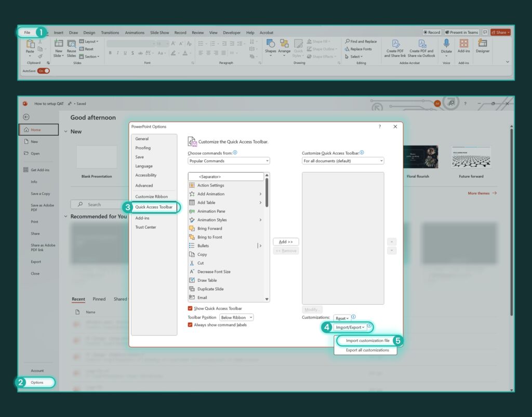The image size is (532, 417).
Task: Select Draw Table command
Action: (225, 280)
